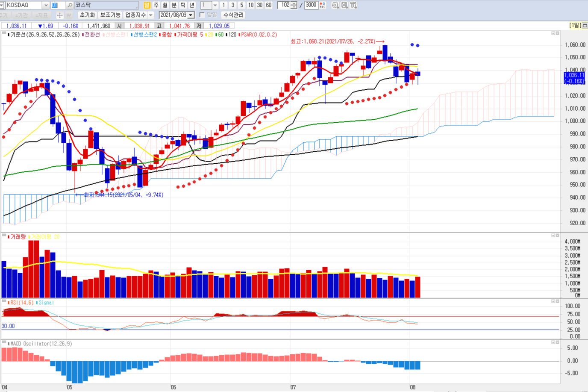Close the RSI indicator panel
Image resolution: width=588 pixels, height=392 pixels.
[557, 301]
